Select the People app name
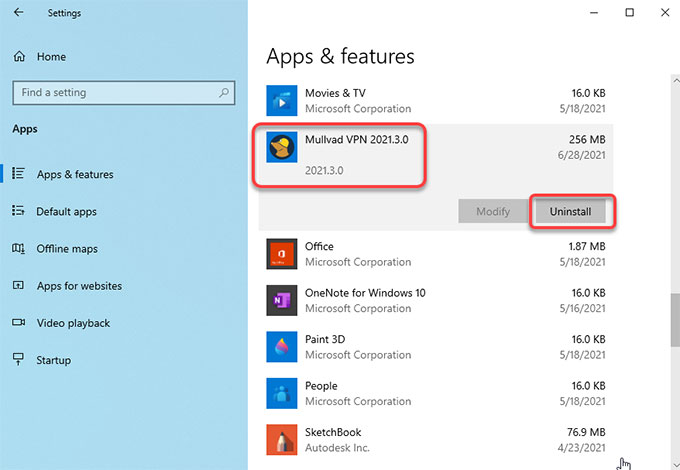This screenshot has height=470, width=680. point(321,386)
